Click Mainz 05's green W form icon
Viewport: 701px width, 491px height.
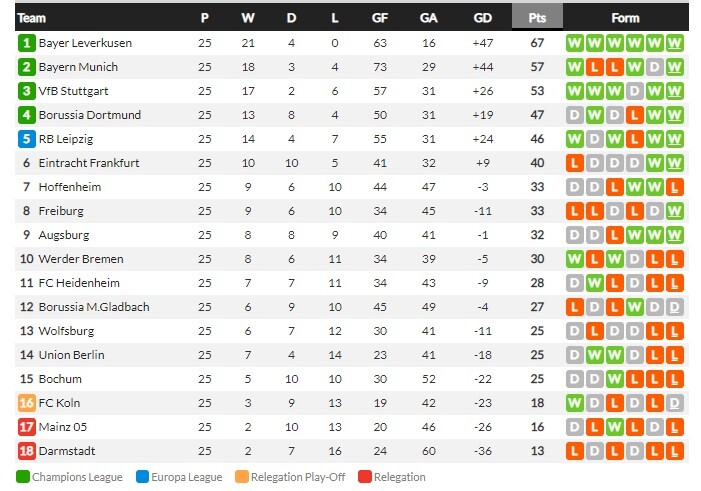click(x=615, y=427)
